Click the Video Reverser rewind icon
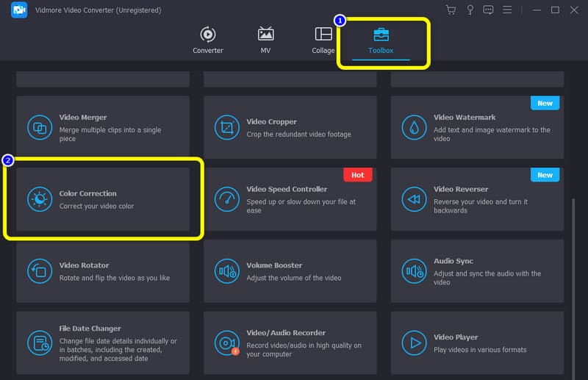The image size is (588, 380). coord(415,199)
